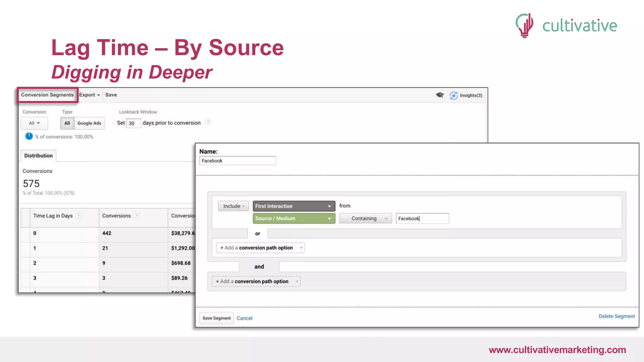Click the Save Segment button
Screen dimensions: 644x362
pyautogui.click(x=216, y=318)
